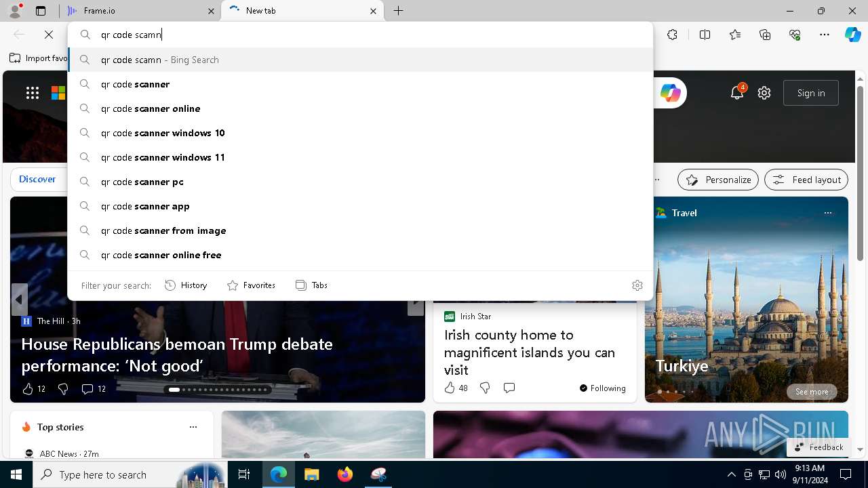
Task: Open the Microsoft apps grid launcher
Action: click(33, 93)
